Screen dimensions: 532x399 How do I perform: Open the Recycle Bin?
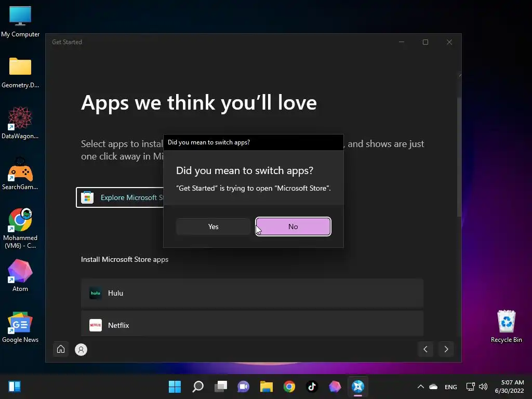(506, 326)
